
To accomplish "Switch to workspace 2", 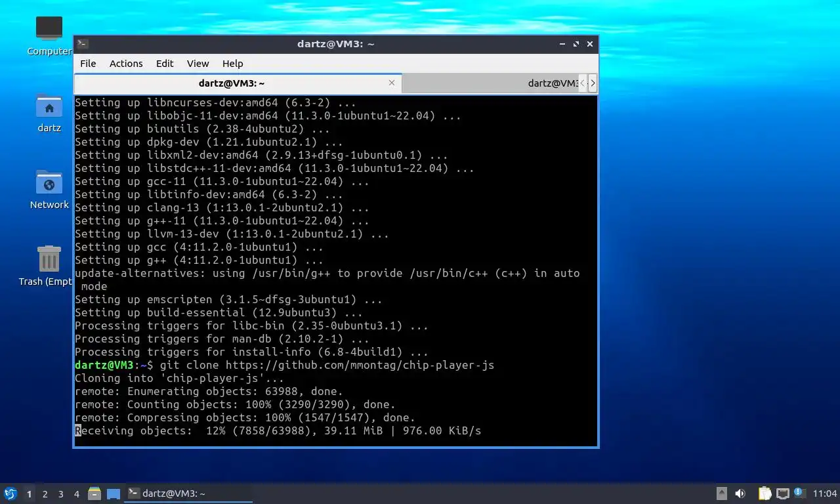I will (45, 493).
